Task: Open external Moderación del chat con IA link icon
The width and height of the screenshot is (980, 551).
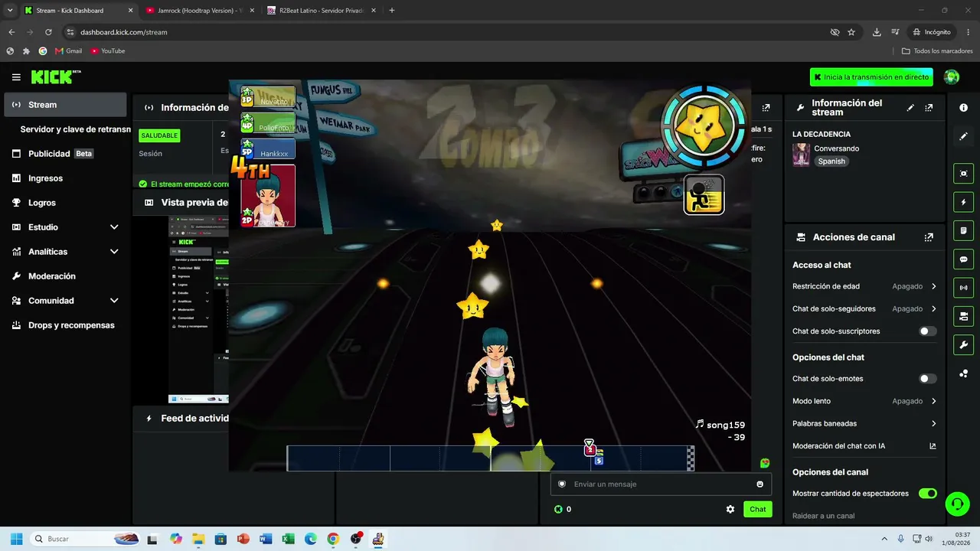Action: click(x=933, y=446)
